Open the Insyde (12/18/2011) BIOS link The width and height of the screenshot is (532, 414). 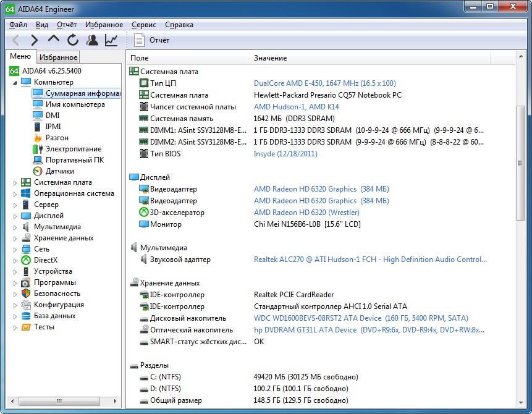285,154
